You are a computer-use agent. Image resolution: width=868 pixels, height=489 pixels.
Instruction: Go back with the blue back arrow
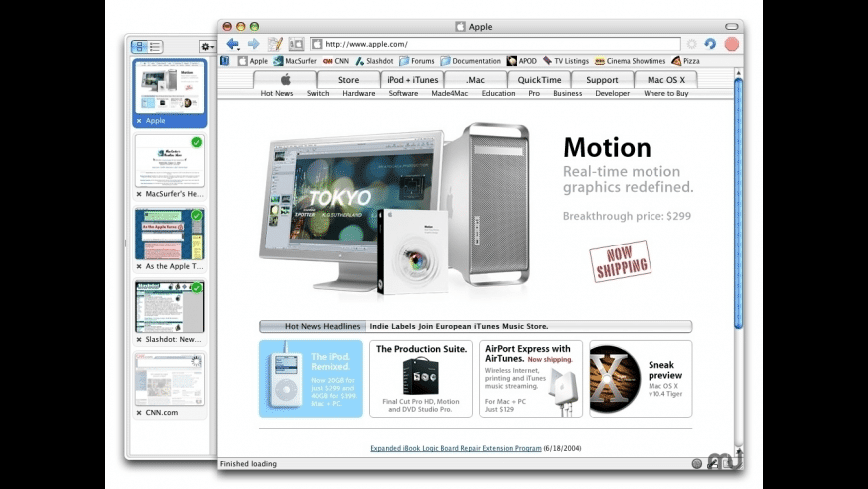(x=233, y=44)
